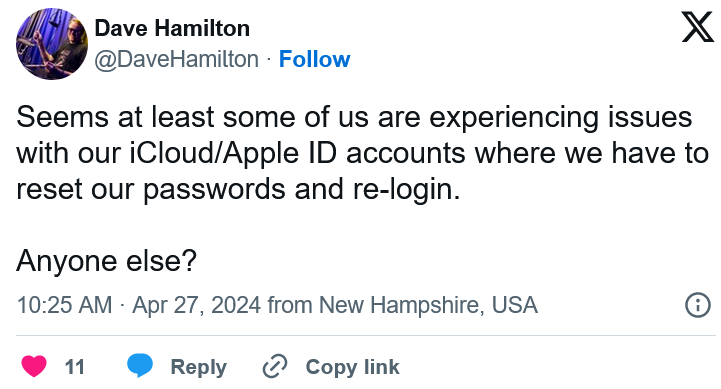Follow Dave Hamilton via the Follow link
This screenshot has width=721, height=389.
tap(315, 59)
